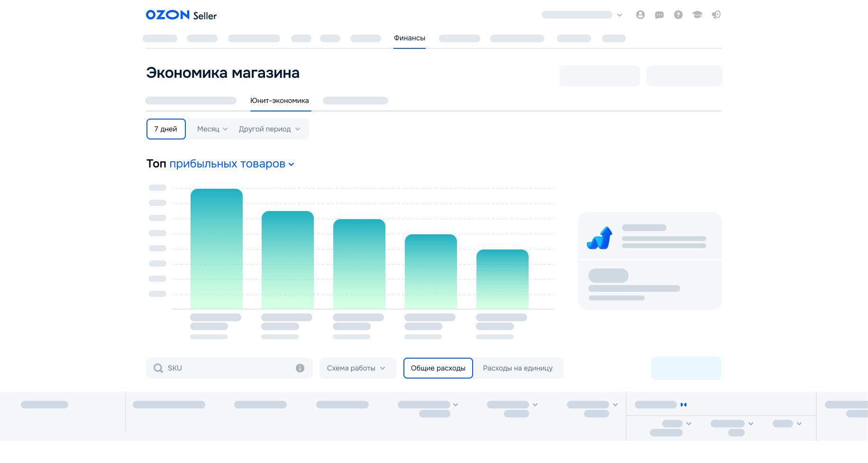Switch to Общие расходы view

point(438,368)
